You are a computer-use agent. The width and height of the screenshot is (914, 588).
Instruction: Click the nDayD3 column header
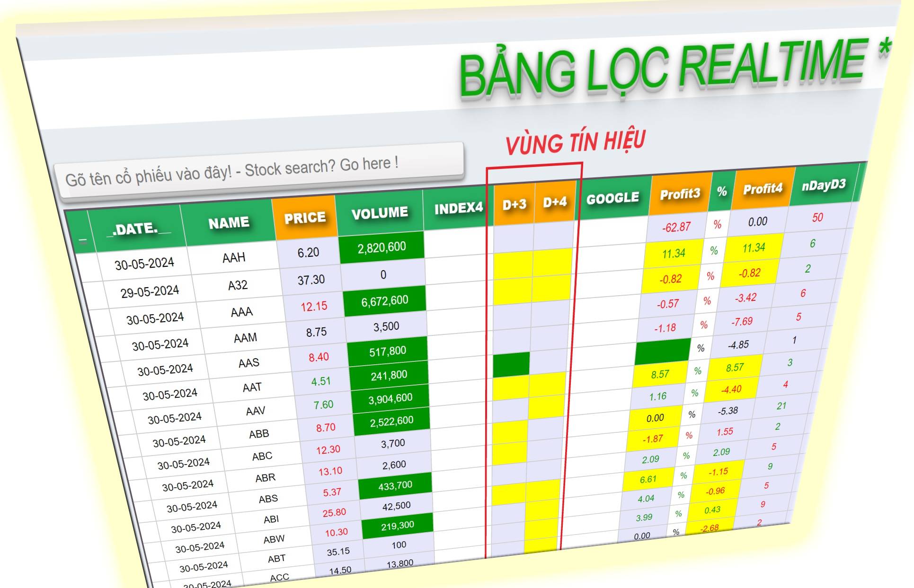tap(823, 184)
